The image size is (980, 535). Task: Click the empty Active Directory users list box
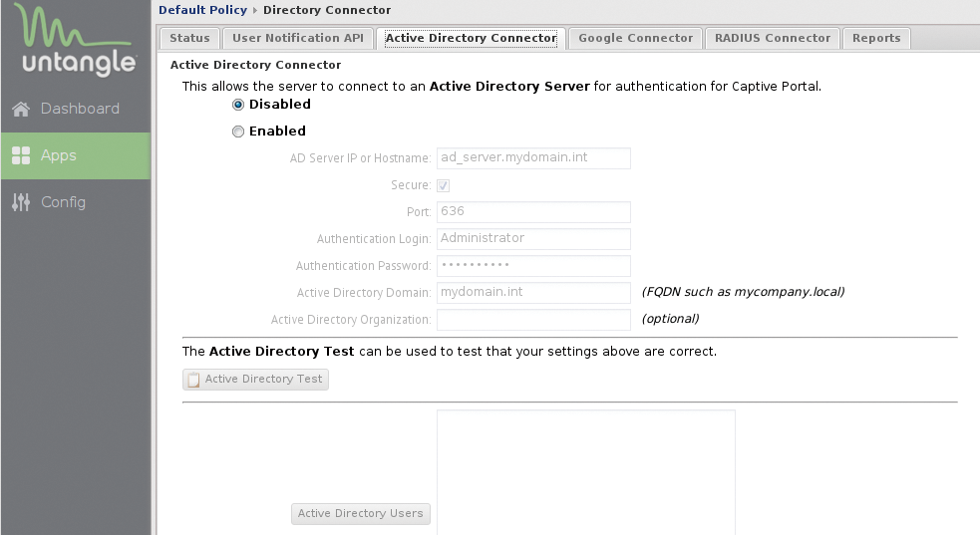point(586,472)
